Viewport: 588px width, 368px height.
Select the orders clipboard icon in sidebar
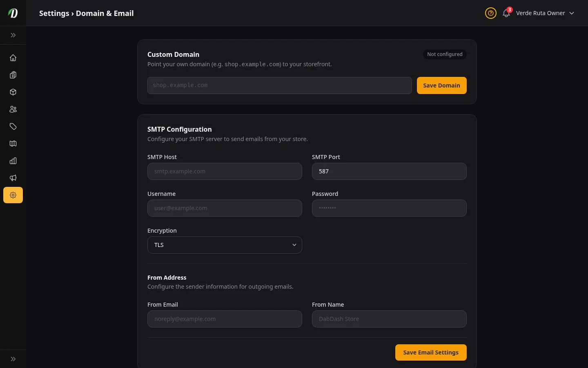click(13, 75)
